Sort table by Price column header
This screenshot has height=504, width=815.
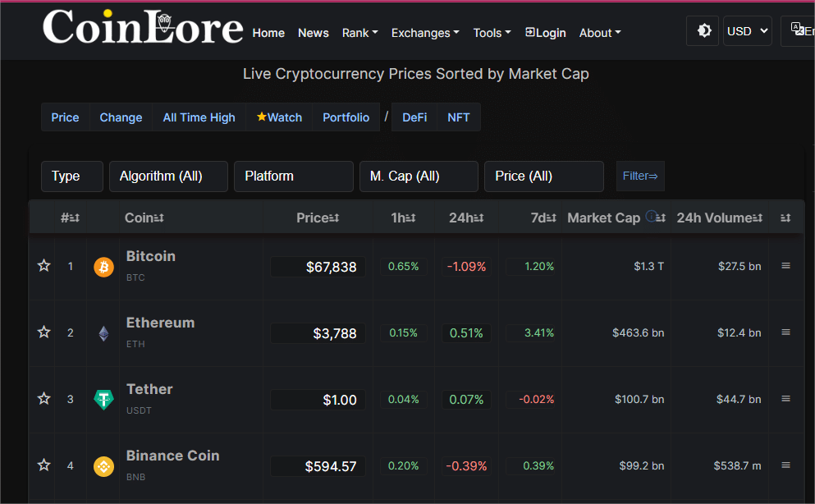(318, 218)
